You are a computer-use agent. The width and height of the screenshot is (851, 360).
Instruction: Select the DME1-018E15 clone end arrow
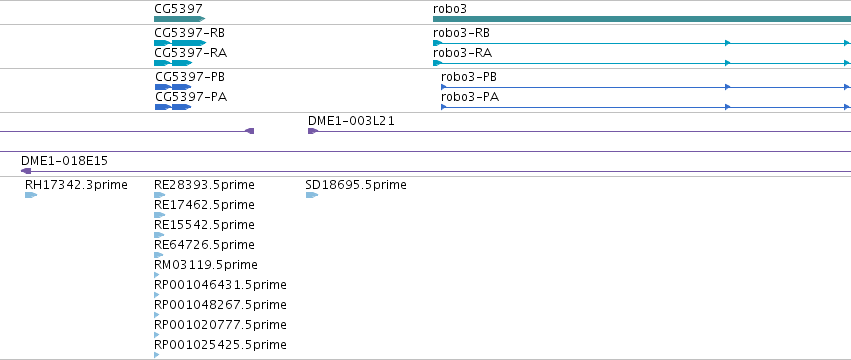coord(26,171)
